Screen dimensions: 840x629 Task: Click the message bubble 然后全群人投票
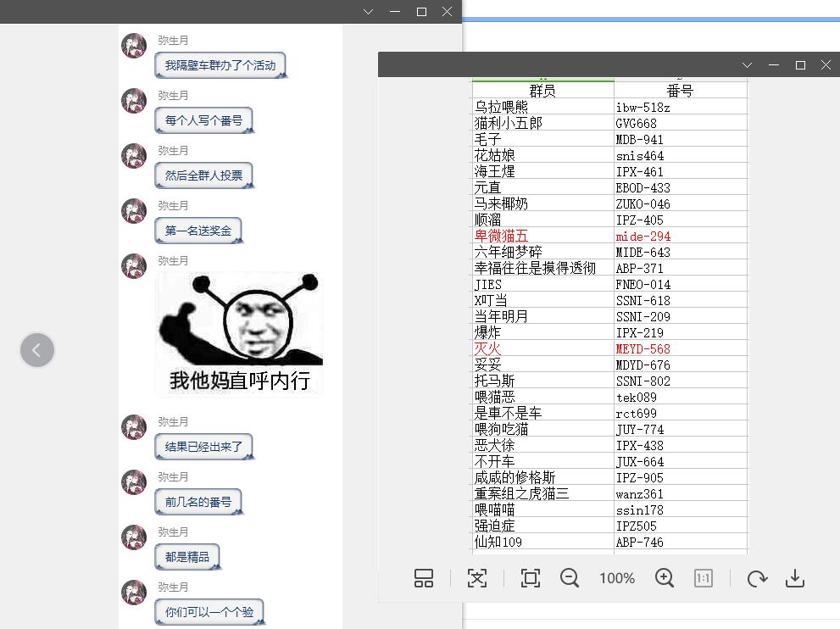tap(203, 175)
